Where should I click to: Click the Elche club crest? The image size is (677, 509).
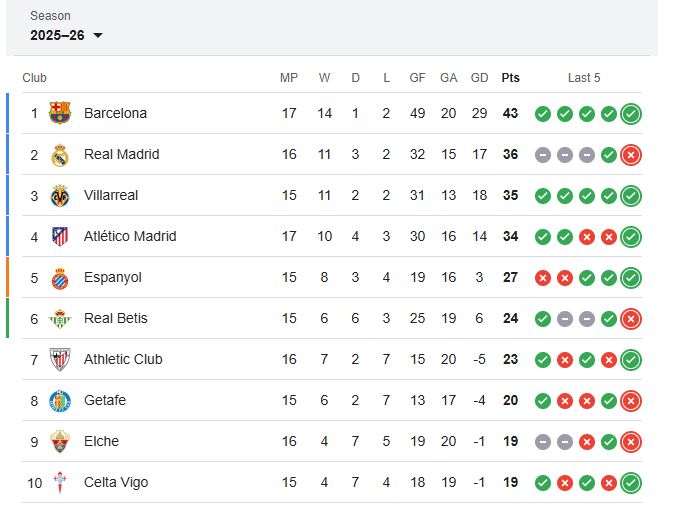[60, 441]
